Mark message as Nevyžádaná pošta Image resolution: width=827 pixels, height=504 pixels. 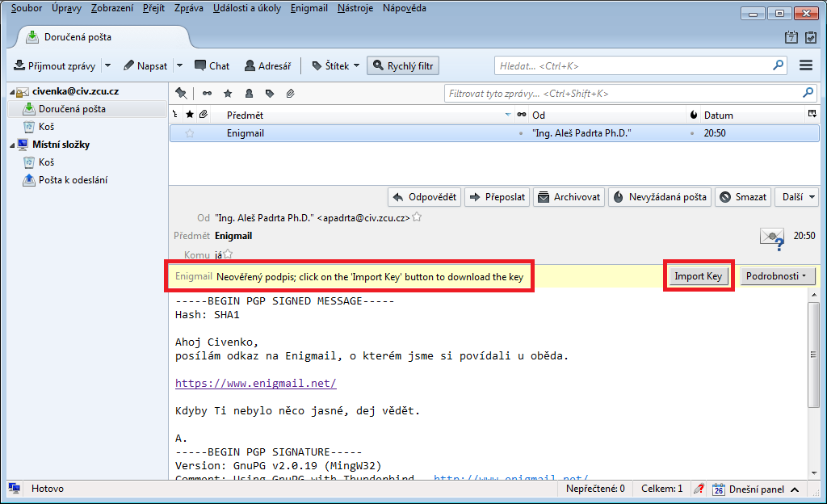(660, 197)
